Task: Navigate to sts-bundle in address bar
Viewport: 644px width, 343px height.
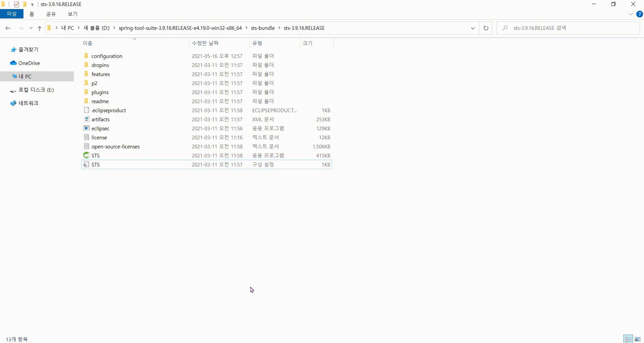Action: pos(263,28)
